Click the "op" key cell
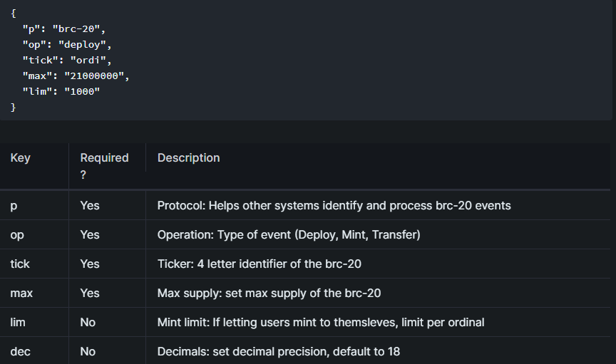Screen dimensions: 616x364 (17, 235)
